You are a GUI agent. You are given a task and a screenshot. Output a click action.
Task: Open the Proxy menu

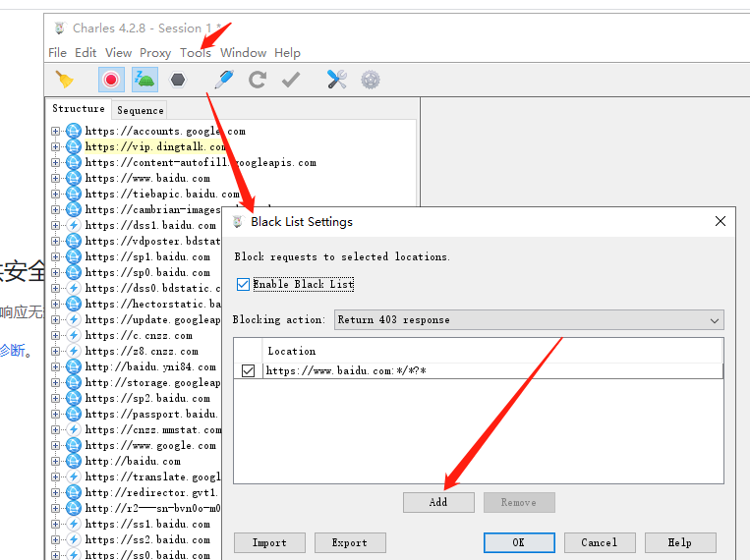[155, 53]
